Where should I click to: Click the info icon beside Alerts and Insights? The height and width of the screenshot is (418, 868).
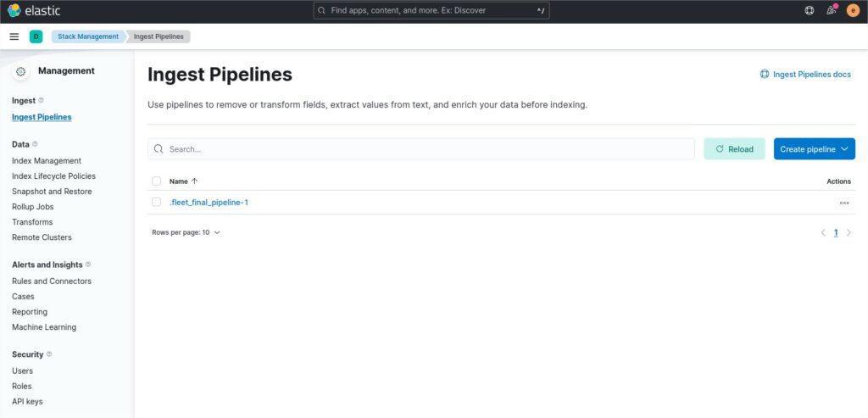point(88,265)
